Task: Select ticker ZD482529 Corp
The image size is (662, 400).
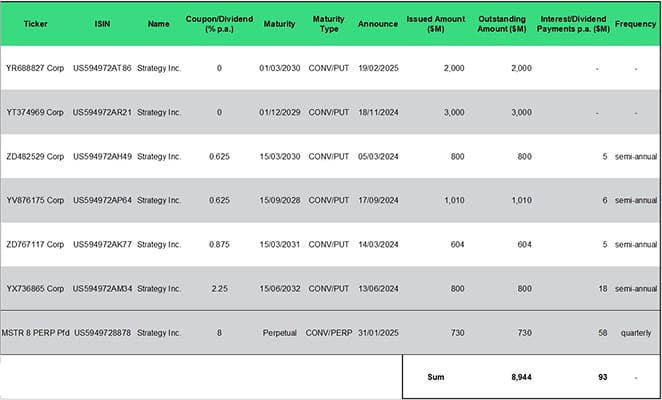Action: click(35, 156)
